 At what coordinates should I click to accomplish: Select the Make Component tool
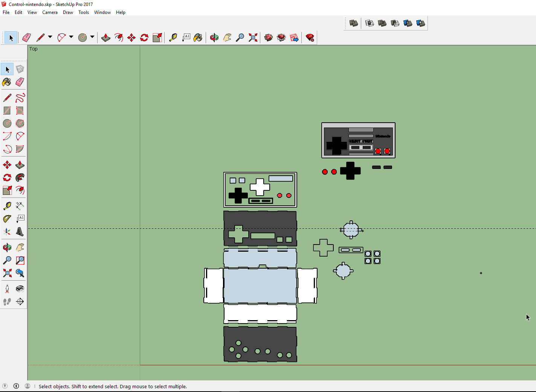[20, 69]
